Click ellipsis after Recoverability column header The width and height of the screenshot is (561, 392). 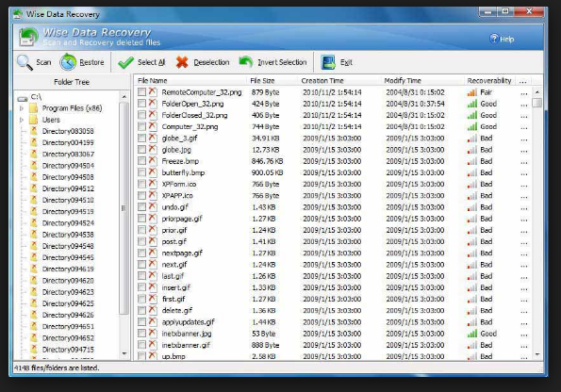(523, 82)
